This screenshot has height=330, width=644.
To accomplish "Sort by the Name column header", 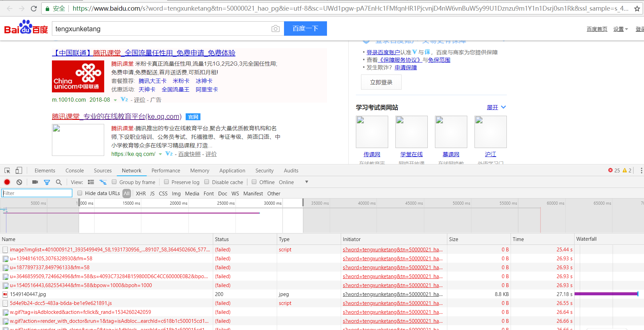I will 107,239.
